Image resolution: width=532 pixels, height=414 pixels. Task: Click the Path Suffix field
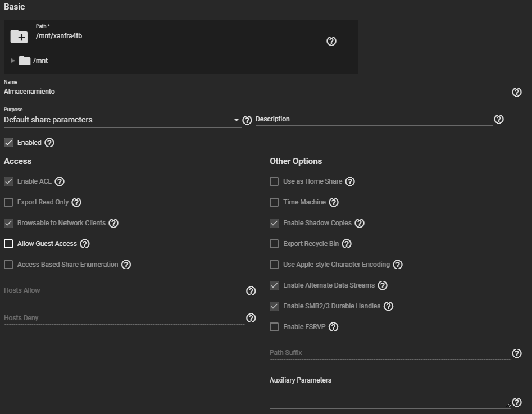[390, 353]
